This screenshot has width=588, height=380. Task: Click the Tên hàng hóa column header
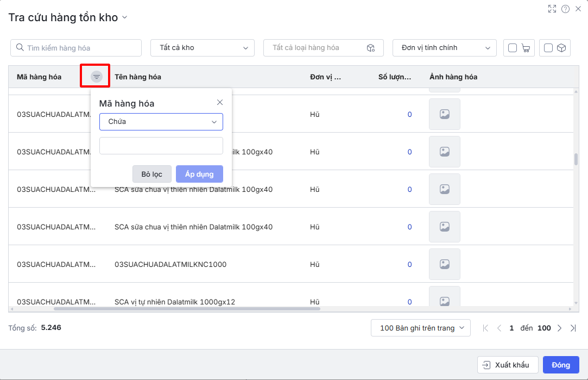tap(138, 77)
